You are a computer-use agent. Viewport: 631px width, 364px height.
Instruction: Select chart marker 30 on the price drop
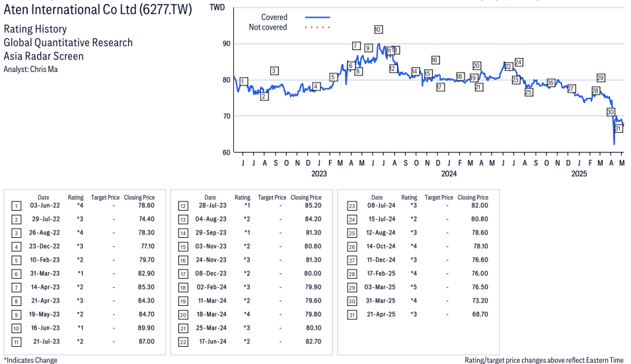[611, 112]
